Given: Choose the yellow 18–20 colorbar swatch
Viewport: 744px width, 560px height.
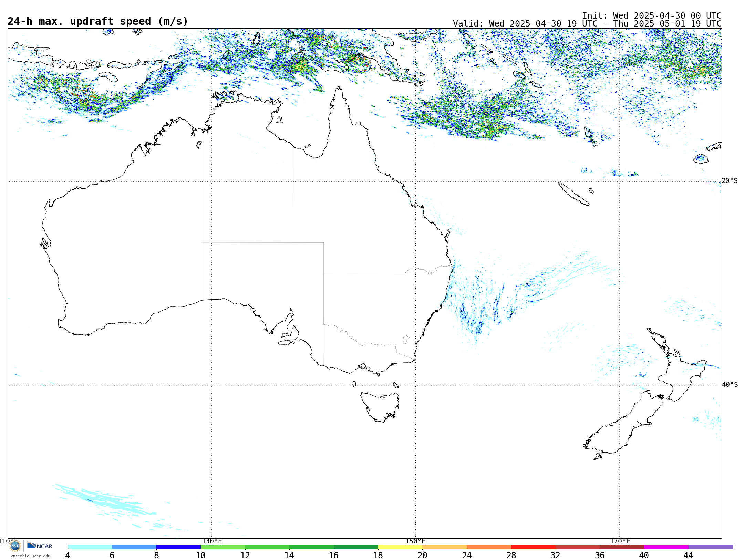Looking at the screenshot, I should pyautogui.click(x=400, y=547).
